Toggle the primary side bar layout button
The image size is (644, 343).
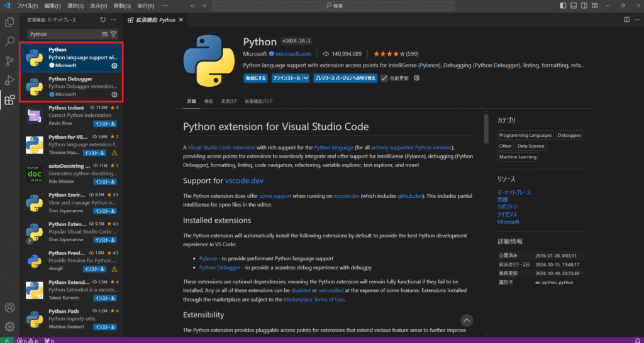[563, 6]
